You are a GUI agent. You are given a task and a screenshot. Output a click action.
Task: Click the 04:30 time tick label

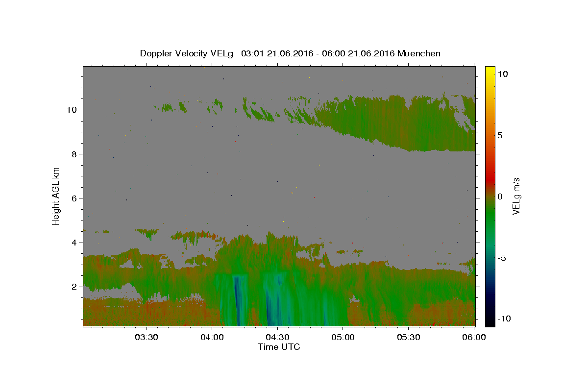[x=277, y=338]
